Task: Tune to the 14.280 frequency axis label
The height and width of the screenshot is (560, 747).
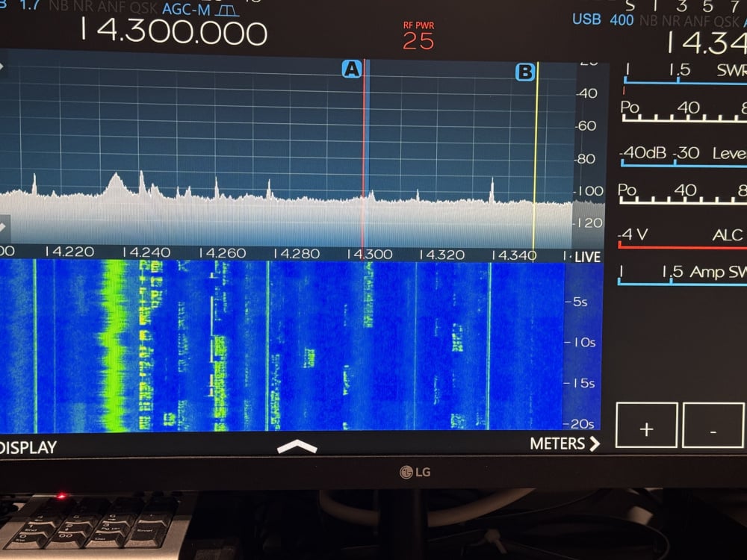Action: [297, 253]
